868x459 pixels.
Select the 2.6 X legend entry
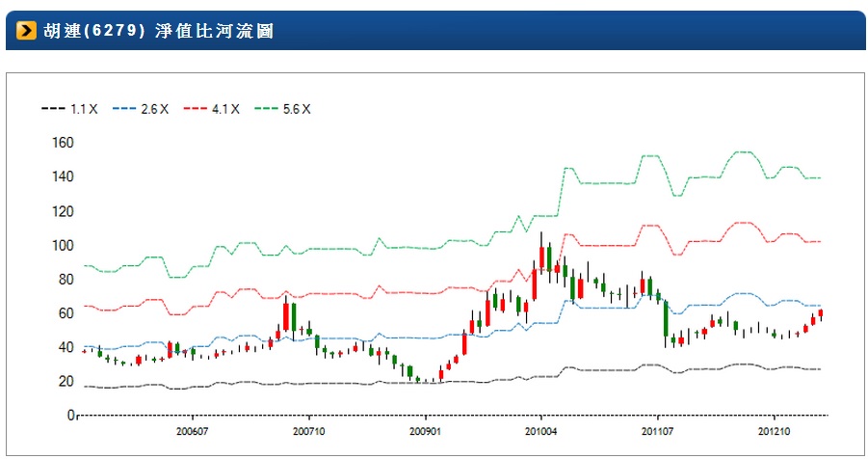point(141,109)
